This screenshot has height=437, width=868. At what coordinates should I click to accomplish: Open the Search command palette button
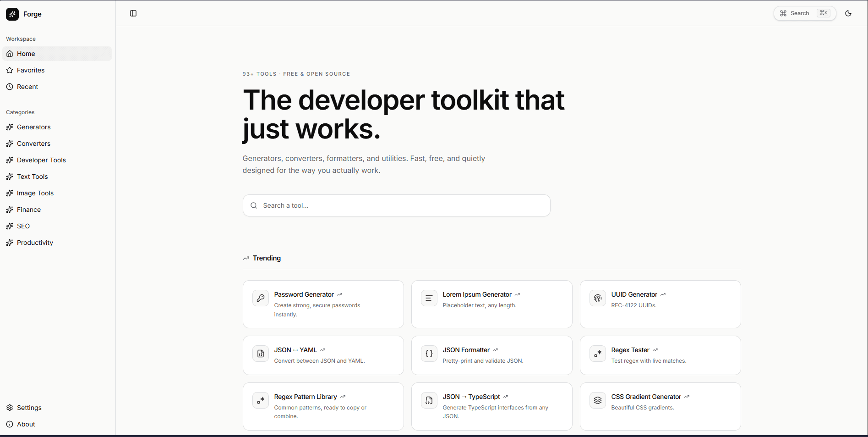(x=805, y=13)
